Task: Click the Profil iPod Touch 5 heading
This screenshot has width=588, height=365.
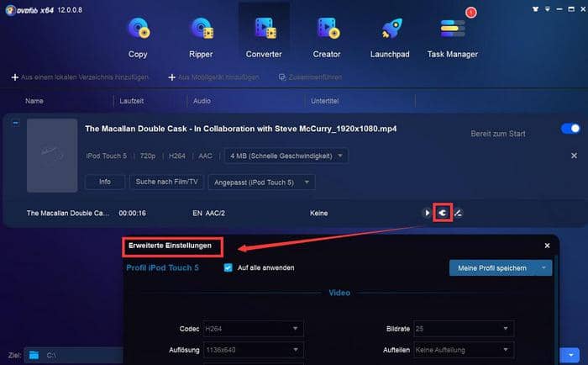Action: pyautogui.click(x=162, y=267)
